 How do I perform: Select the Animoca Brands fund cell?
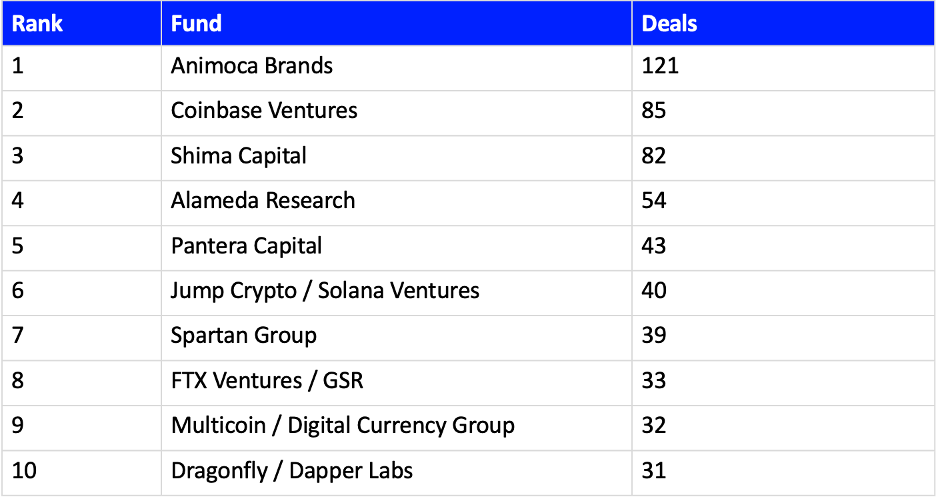tap(396, 68)
